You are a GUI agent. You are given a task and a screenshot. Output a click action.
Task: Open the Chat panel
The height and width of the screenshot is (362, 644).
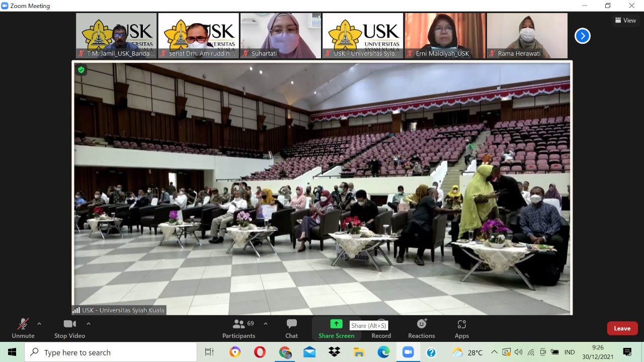[291, 328]
